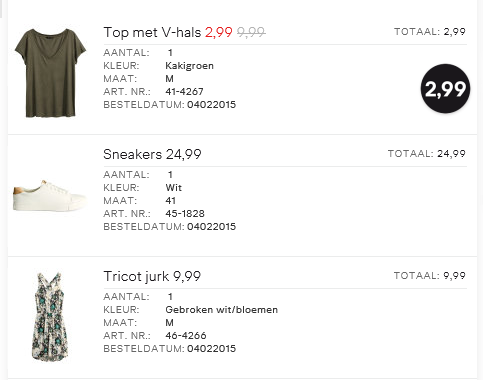Click the Tricot jurk order date 04022015
483x380 pixels.
[x=211, y=349]
